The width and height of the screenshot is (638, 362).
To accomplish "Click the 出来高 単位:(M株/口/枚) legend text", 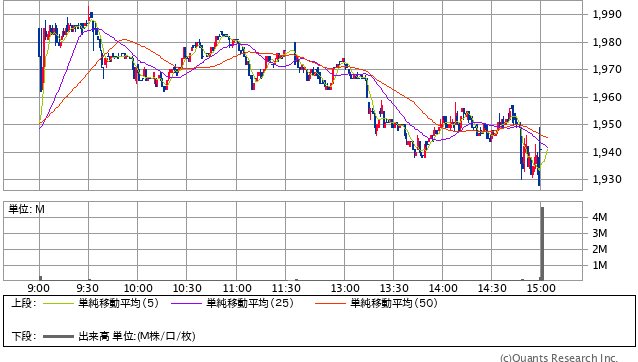I will pos(137,336).
